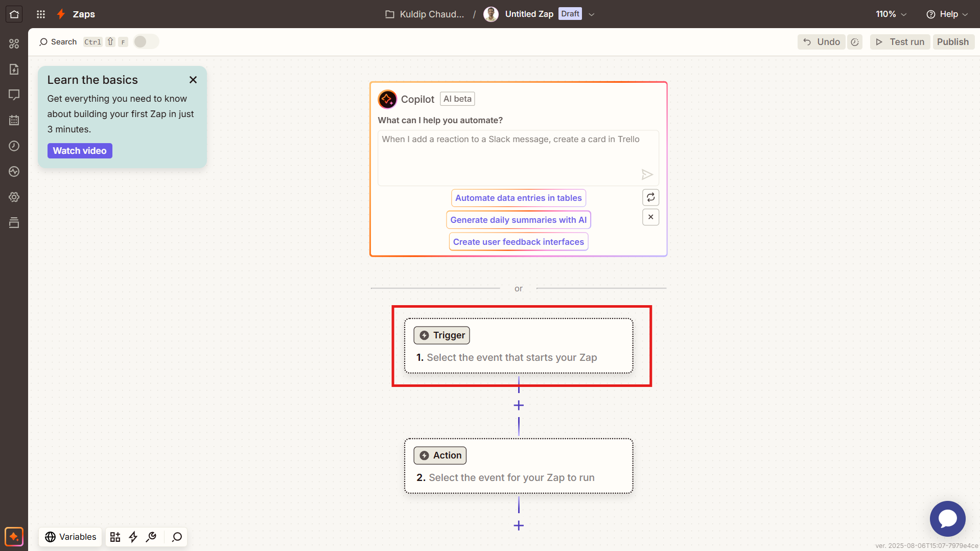Open the chat support bubble

click(947, 518)
